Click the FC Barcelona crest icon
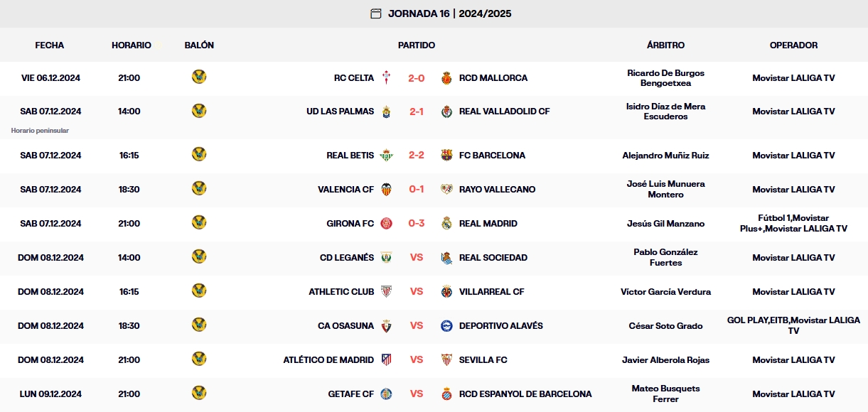The width and height of the screenshot is (868, 412). tap(447, 155)
